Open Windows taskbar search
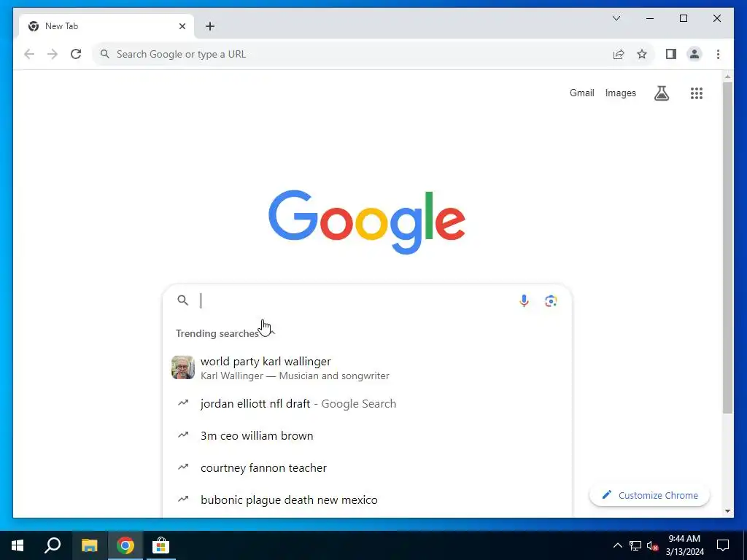 tap(53, 545)
